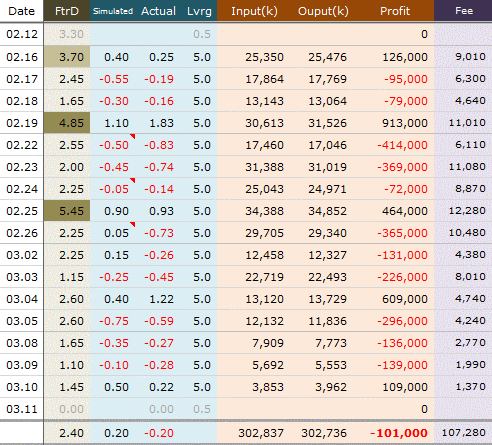Click average FtrD value 2.40
This screenshot has width=492, height=445.
(x=71, y=433)
